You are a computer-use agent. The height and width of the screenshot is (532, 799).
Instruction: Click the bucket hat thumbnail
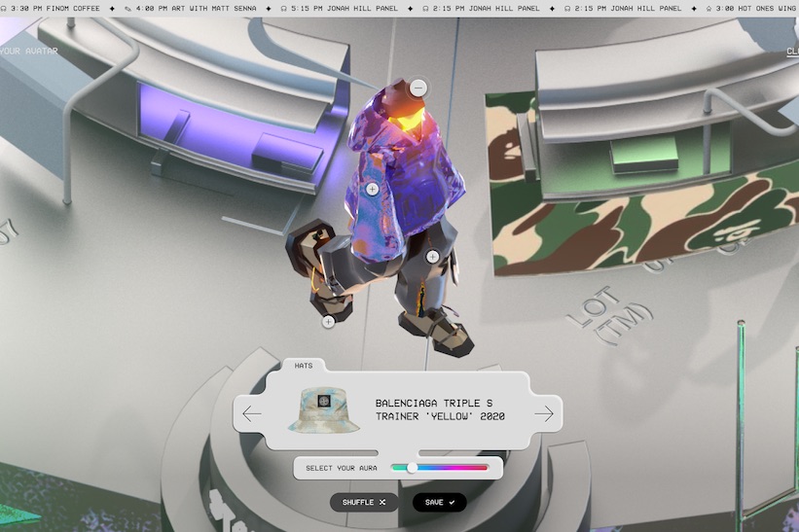[x=324, y=409]
